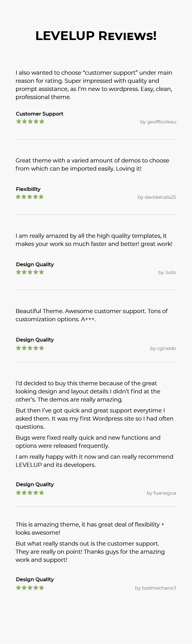192x644 pixels.
Task: Click the Customer Support rating reason label
Action: click(40, 114)
